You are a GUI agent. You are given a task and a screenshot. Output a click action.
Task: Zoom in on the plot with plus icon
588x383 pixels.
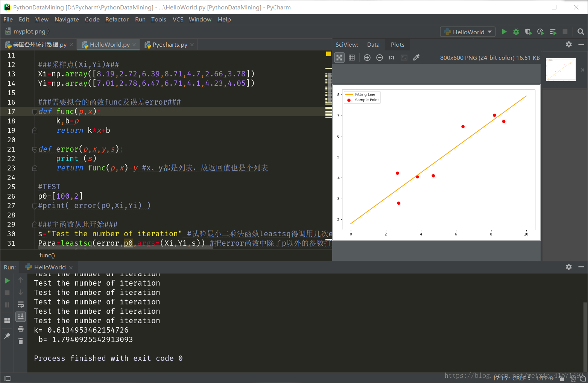click(x=367, y=57)
